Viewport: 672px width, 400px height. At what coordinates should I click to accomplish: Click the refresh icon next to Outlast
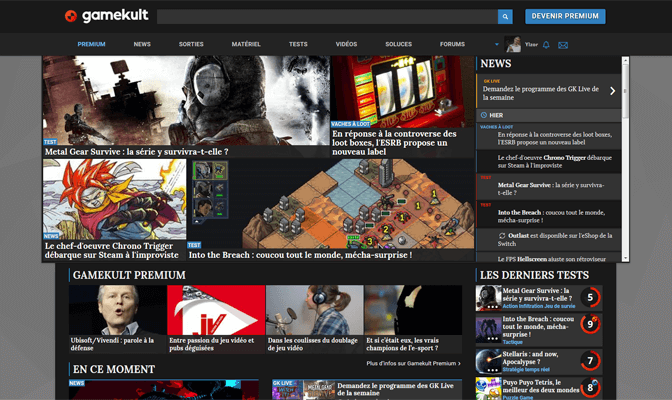tap(502, 236)
